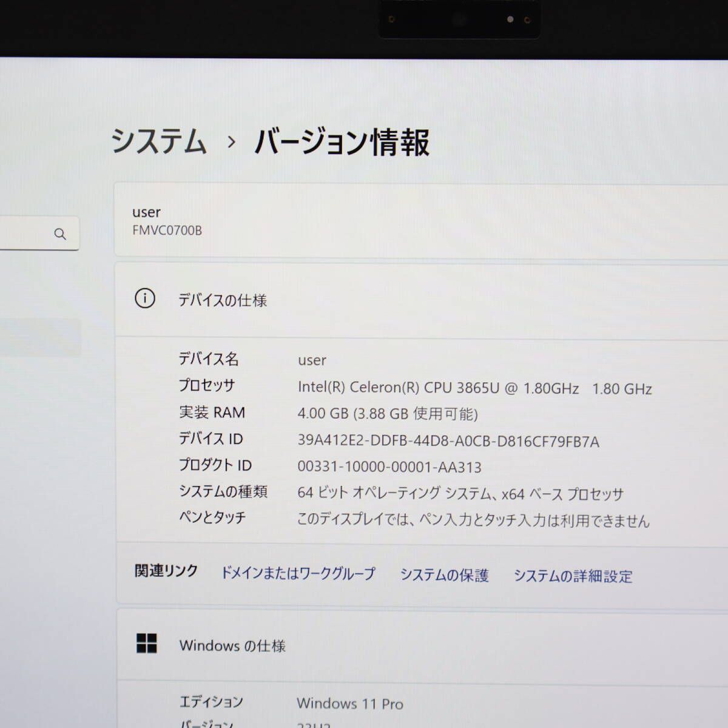Click the search magnifier icon

[x=60, y=234]
